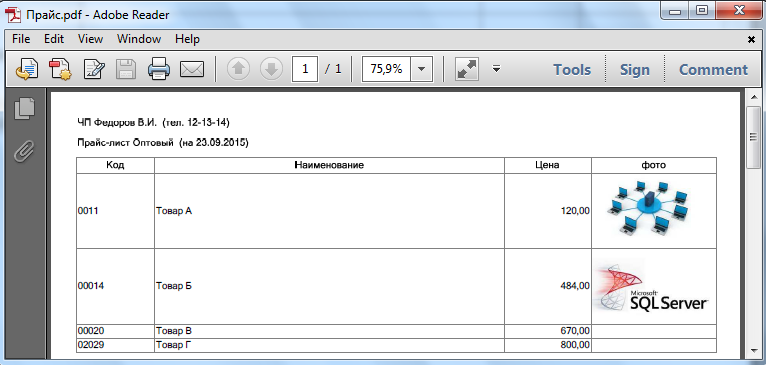Go to previous page up arrow
Screen dimensions: 766x365
point(239,69)
